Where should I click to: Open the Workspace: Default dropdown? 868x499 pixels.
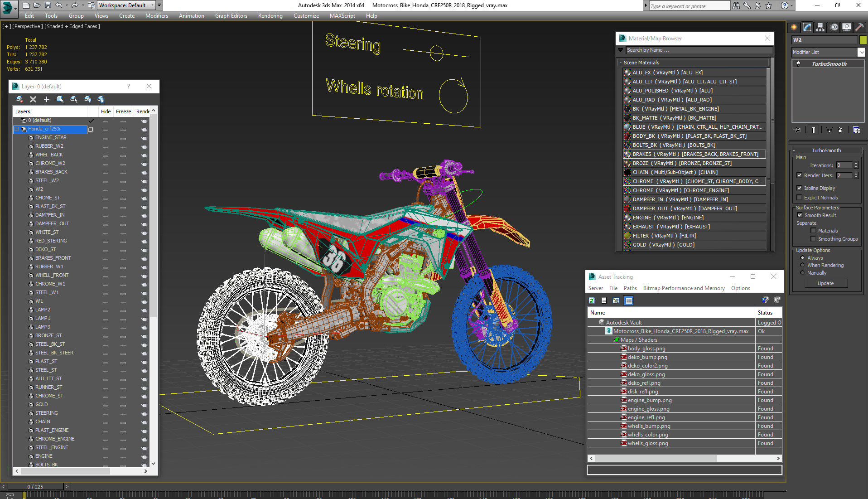(126, 5)
